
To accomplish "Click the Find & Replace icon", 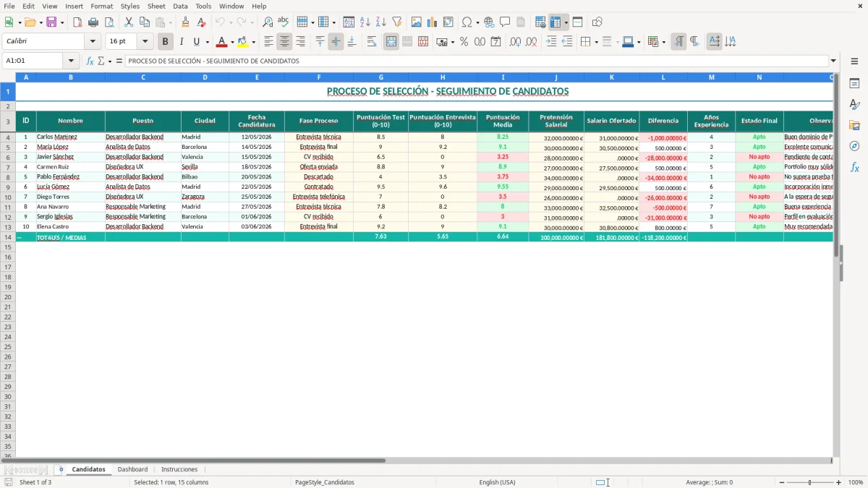I will (x=268, y=22).
